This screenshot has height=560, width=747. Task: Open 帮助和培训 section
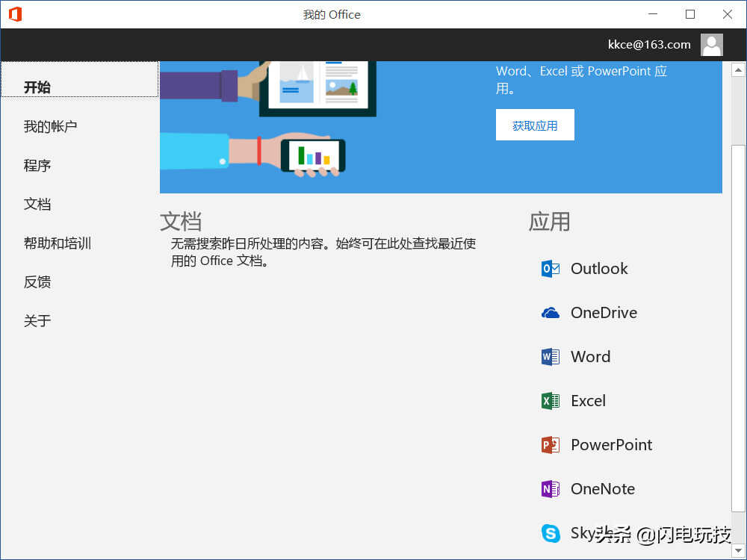pyautogui.click(x=58, y=243)
